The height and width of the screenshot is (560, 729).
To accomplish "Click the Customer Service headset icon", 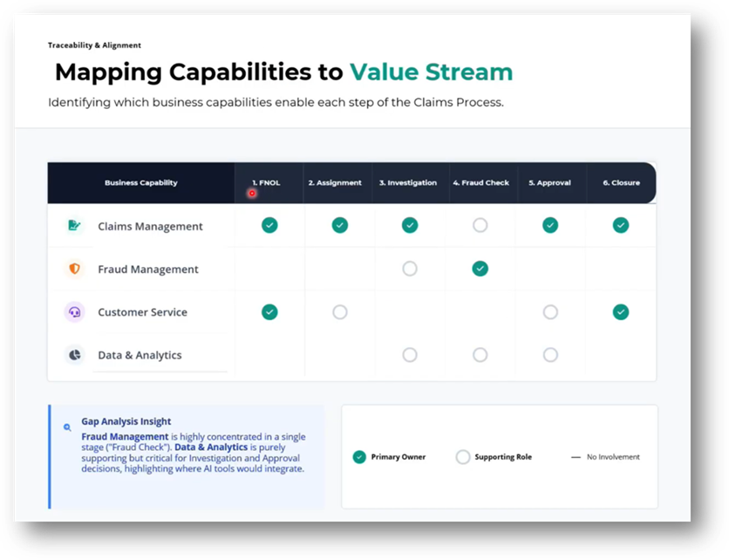I will [x=74, y=311].
